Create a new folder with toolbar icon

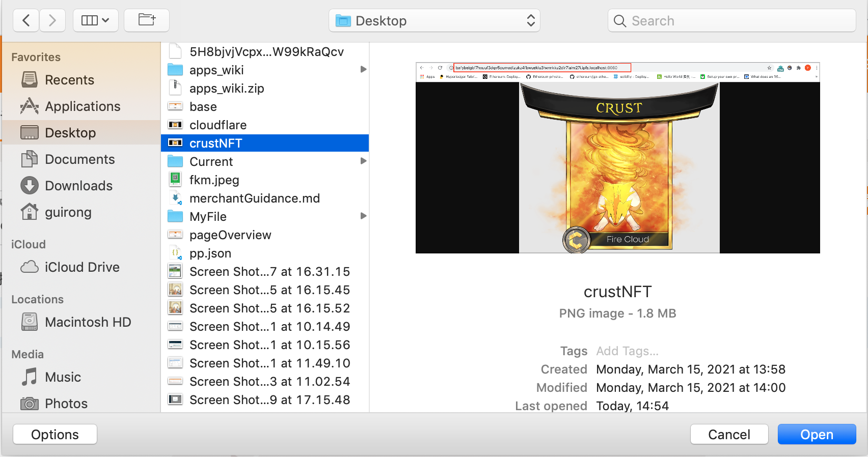[147, 21]
